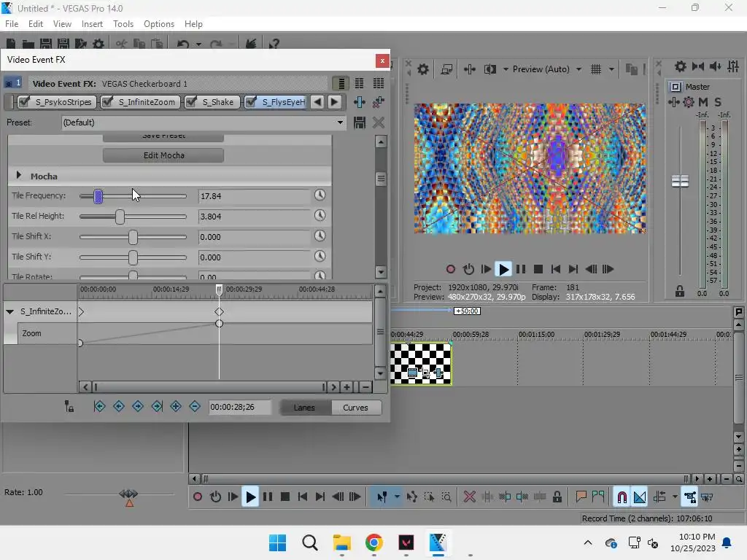The height and width of the screenshot is (560, 747).
Task: Toggle S_Shake effect checkbox
Action: (192, 102)
